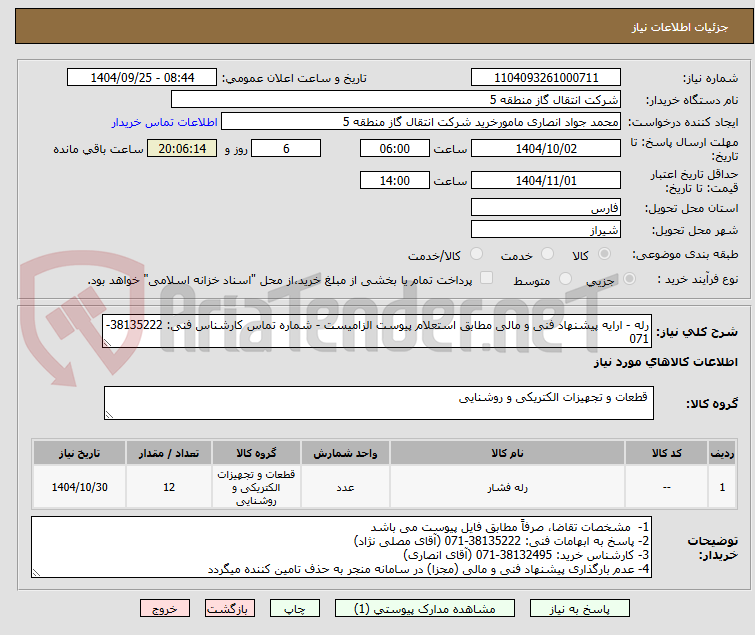This screenshot has height=635, width=755.
Task: Select the کالا radio button
Action: point(604,253)
